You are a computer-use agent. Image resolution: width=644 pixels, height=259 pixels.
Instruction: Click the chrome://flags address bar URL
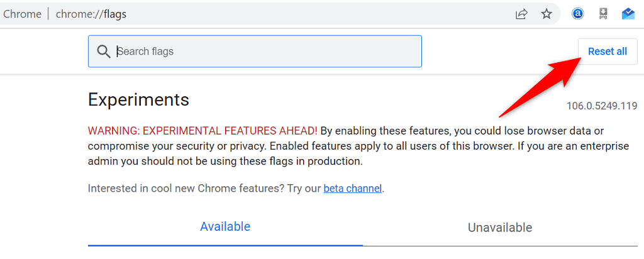(92, 14)
